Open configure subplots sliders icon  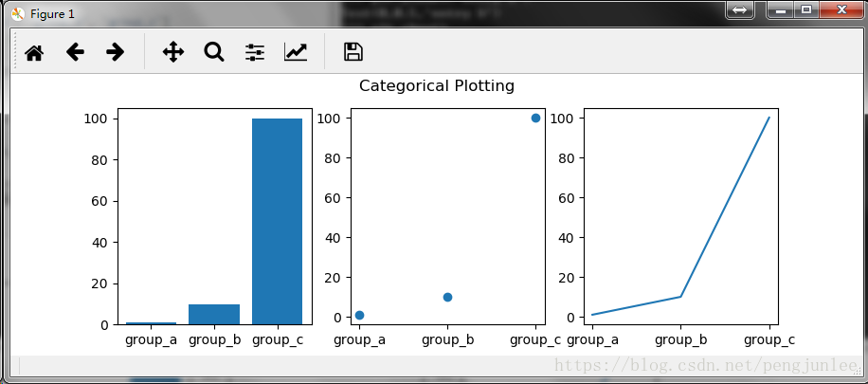pyautogui.click(x=255, y=53)
